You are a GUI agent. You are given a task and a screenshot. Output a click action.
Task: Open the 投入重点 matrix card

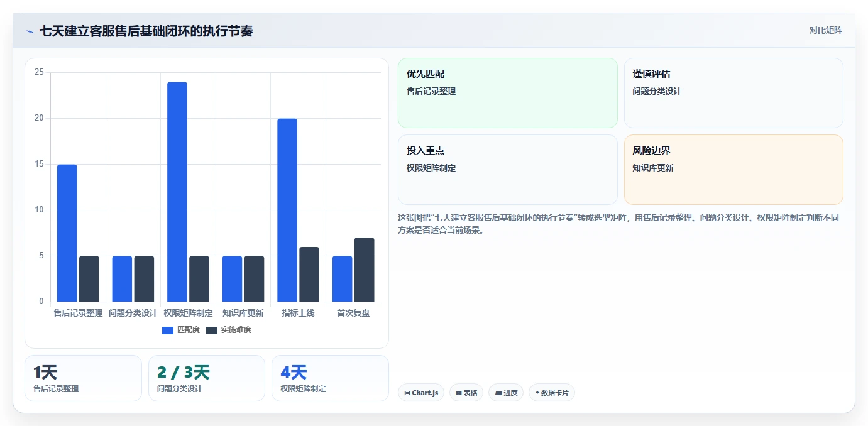508,170
